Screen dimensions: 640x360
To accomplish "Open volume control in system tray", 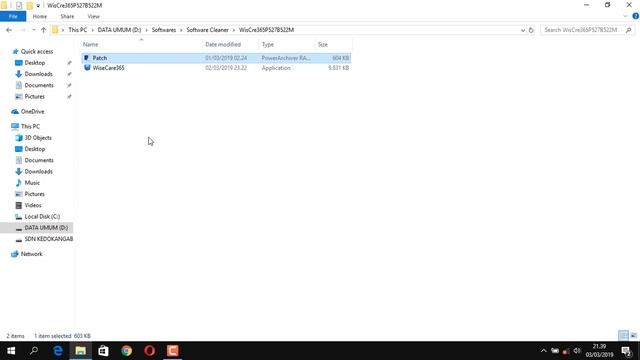I will [577, 351].
